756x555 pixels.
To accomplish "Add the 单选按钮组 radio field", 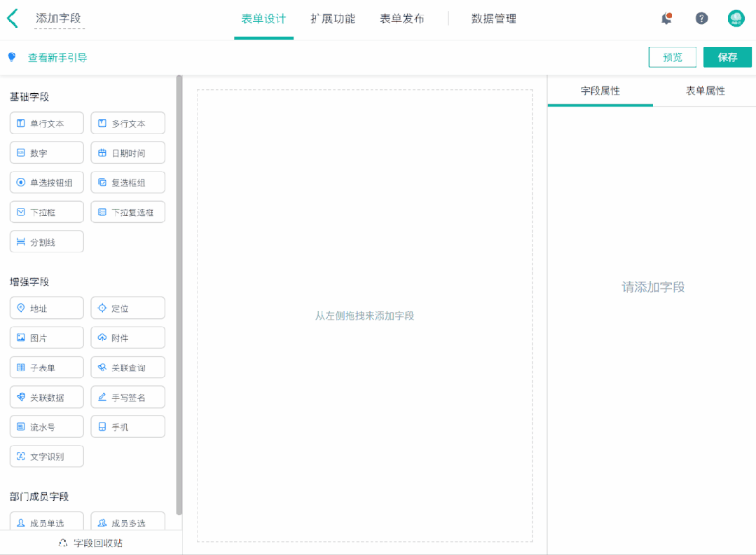I will pos(47,182).
